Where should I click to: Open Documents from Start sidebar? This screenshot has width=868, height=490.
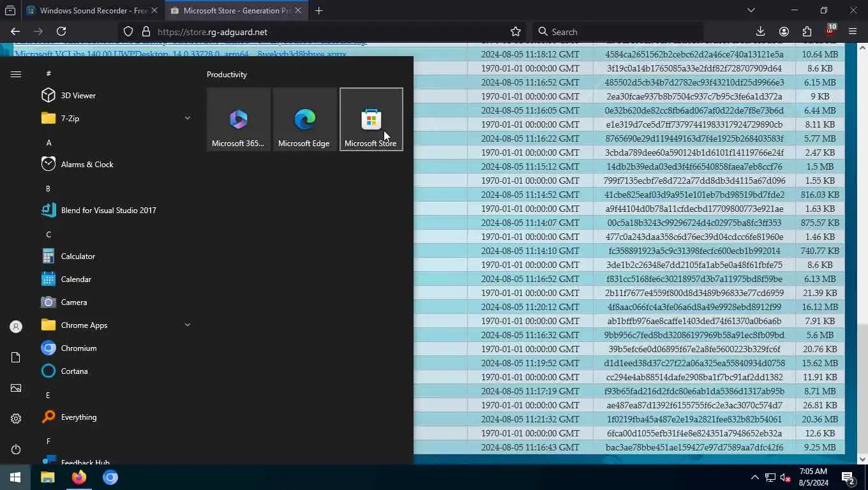(x=16, y=357)
